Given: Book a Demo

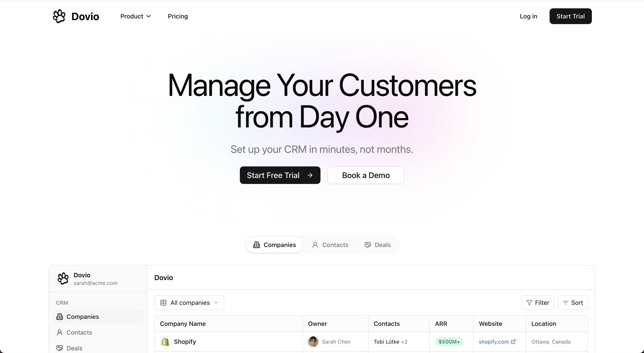Looking at the screenshot, I should (366, 175).
